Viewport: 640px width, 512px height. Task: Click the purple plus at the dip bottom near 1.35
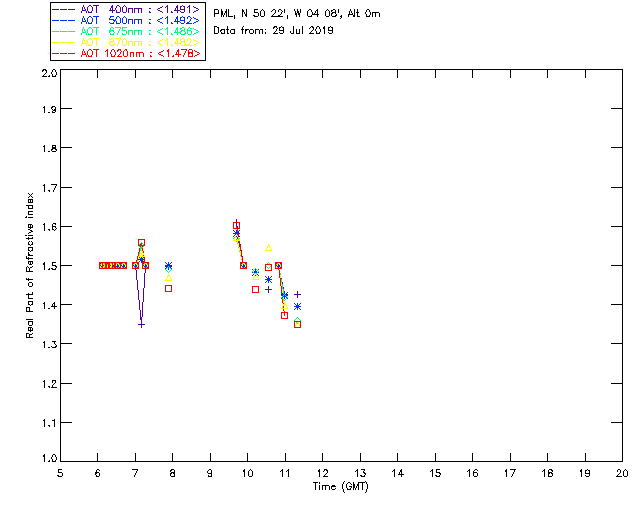pyautogui.click(x=141, y=325)
